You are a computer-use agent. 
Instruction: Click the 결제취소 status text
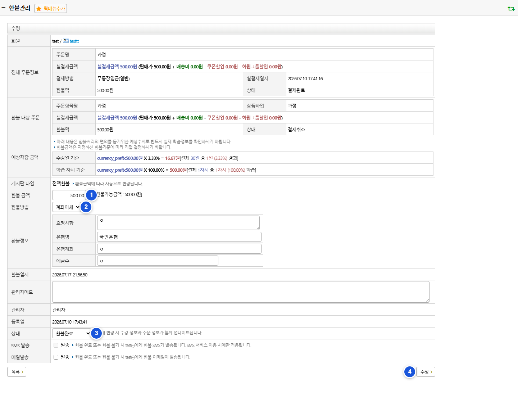coord(296,130)
